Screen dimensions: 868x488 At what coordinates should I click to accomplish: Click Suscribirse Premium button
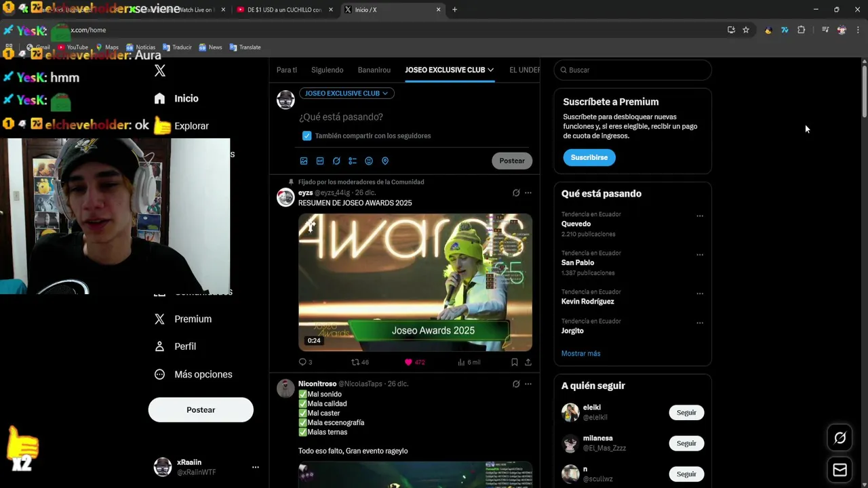[x=589, y=157]
